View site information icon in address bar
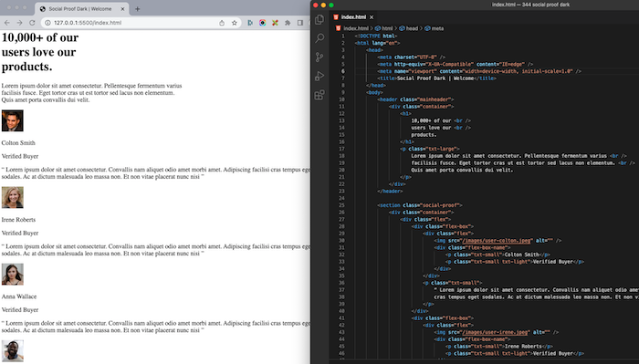This screenshot has height=364, width=639. (47, 23)
